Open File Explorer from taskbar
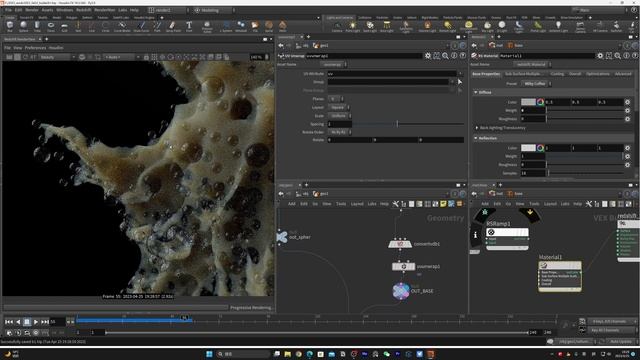Image resolution: width=640 pixels, height=360 pixels. 288,354
